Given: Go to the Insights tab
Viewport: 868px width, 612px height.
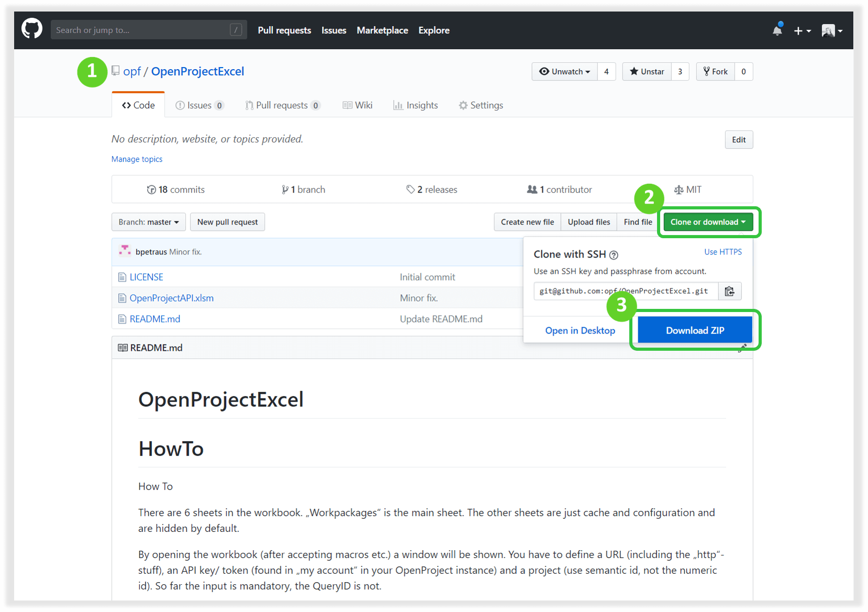Looking at the screenshot, I should (416, 105).
